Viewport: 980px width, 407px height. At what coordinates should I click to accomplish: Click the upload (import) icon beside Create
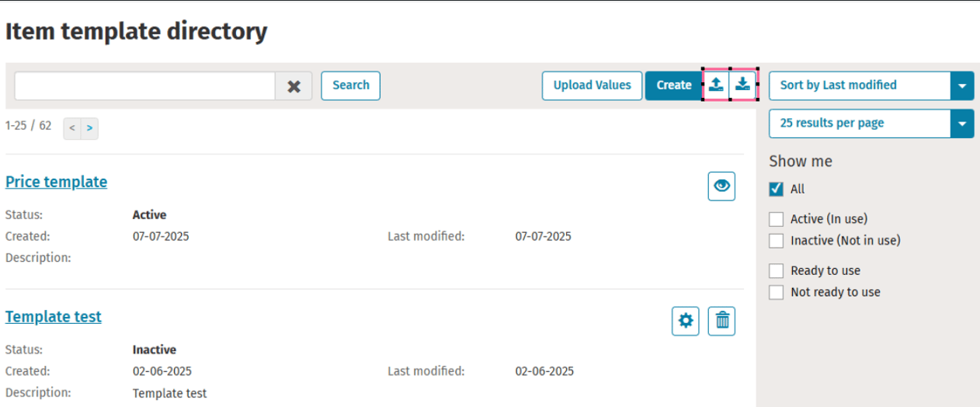[x=716, y=85]
